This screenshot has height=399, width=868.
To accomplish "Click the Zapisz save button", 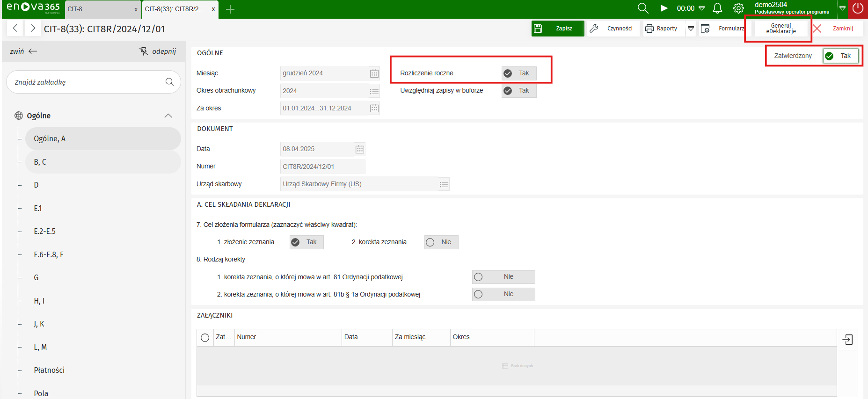I will click(558, 29).
